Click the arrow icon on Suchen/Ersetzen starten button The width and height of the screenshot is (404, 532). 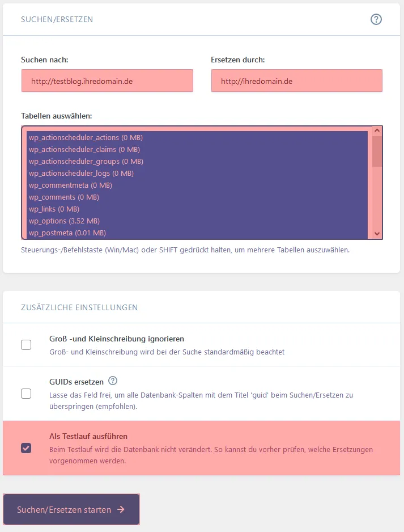pos(121,509)
